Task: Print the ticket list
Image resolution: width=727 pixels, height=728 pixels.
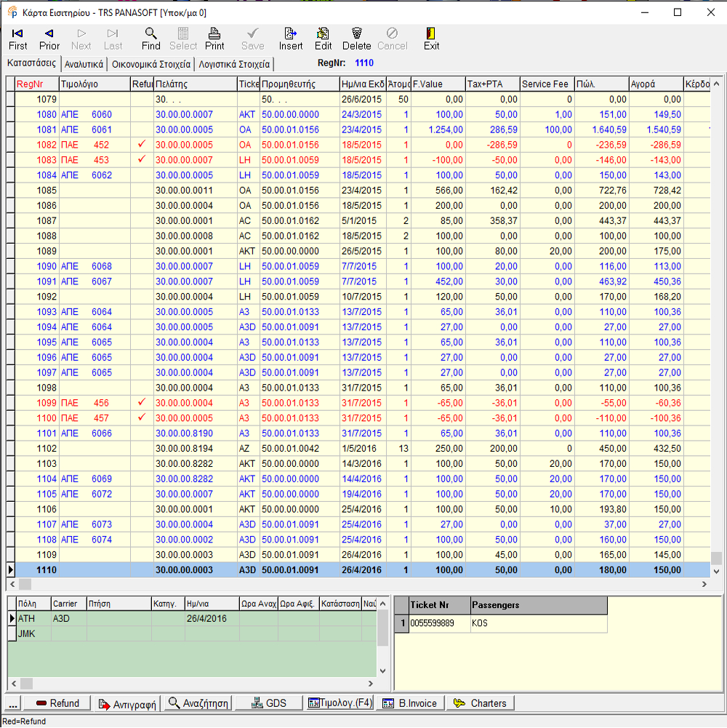Action: [214, 39]
